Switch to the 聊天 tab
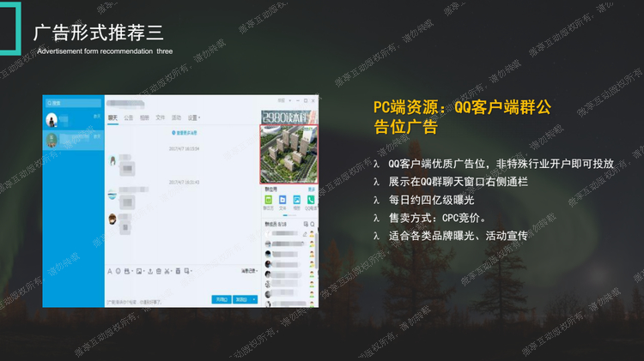 click(113, 117)
